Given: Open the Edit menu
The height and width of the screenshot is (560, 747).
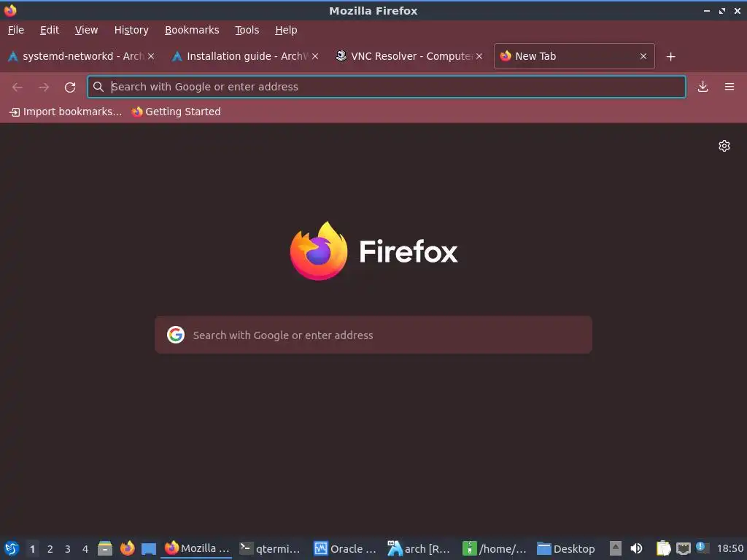Looking at the screenshot, I should tap(50, 30).
